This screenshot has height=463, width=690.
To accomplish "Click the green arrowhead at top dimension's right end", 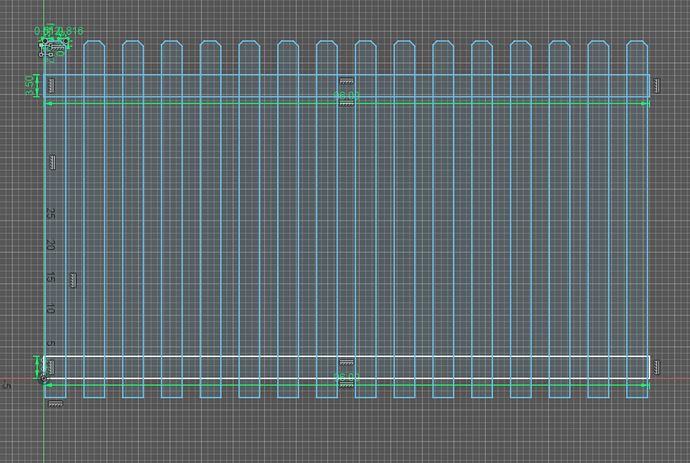I will (x=643, y=102).
